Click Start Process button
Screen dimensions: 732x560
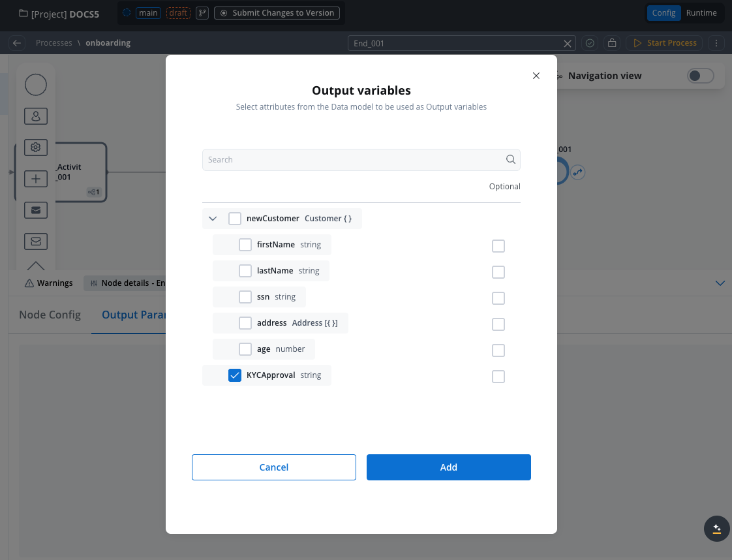[x=664, y=43]
